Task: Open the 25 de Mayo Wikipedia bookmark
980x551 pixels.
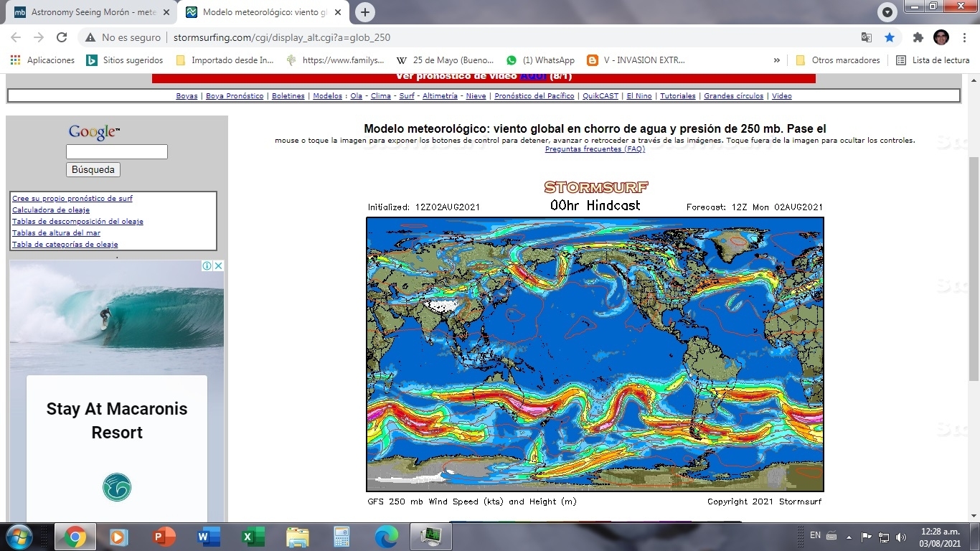Action: coord(445,60)
